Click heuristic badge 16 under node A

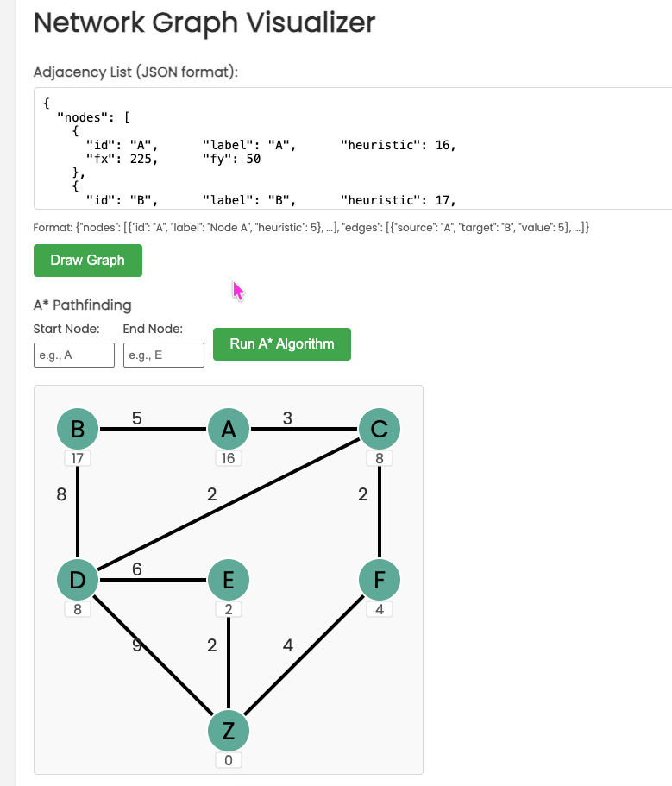coord(229,459)
